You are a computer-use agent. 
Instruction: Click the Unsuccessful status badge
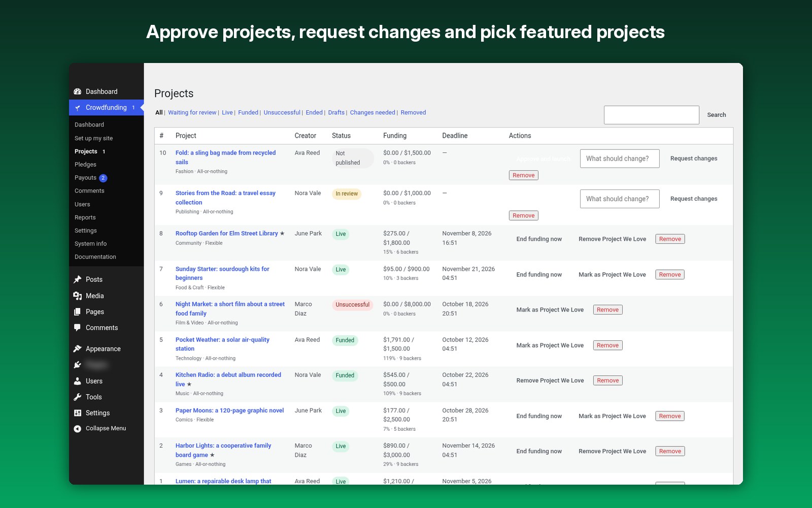click(x=352, y=305)
